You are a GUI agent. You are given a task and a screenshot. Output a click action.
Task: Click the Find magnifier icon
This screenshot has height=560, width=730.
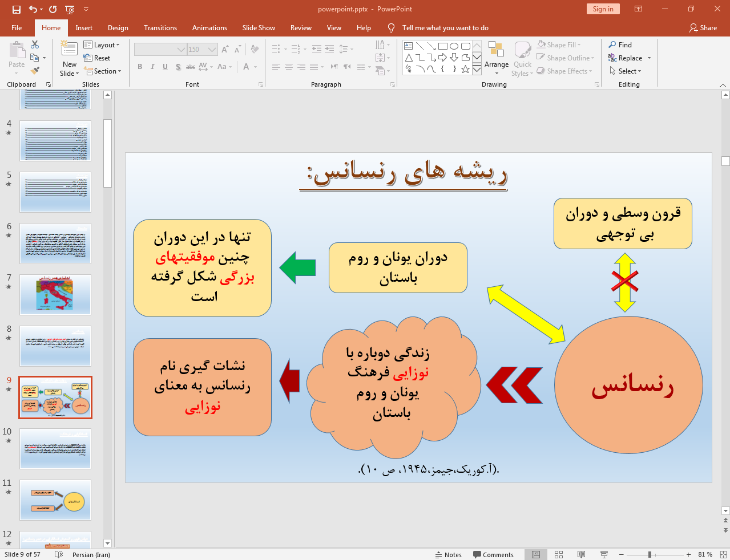(612, 44)
